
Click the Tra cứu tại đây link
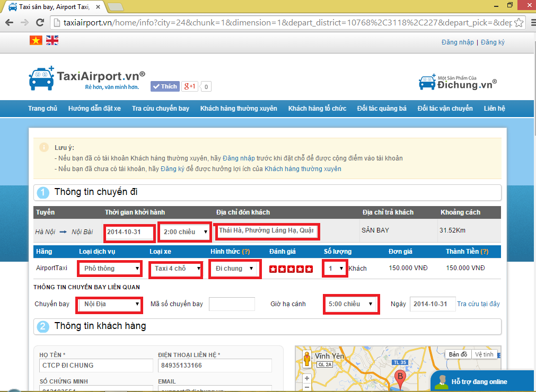(478, 304)
